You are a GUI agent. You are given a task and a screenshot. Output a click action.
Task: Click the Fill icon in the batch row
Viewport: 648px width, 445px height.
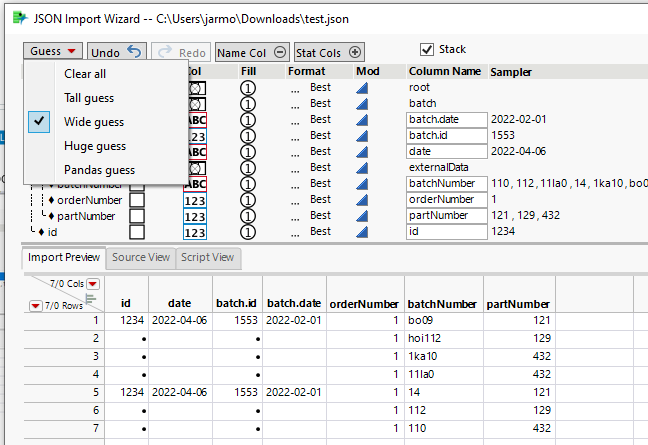coord(248,104)
